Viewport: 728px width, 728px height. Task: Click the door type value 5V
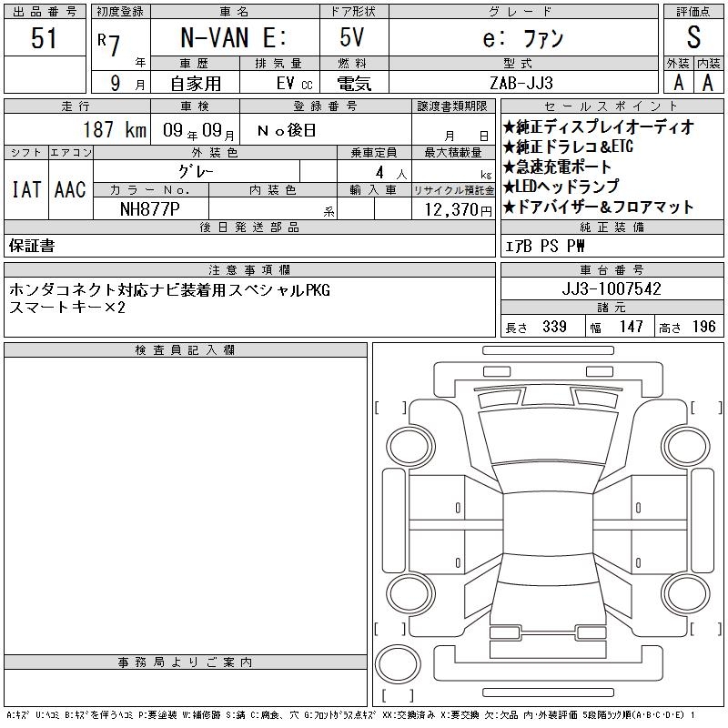tap(352, 37)
